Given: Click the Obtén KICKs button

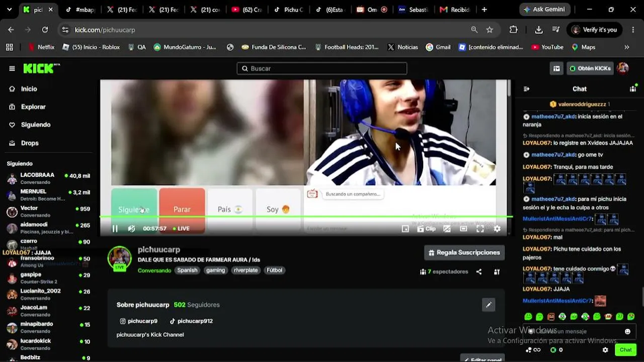Looking at the screenshot, I should click(x=590, y=68).
